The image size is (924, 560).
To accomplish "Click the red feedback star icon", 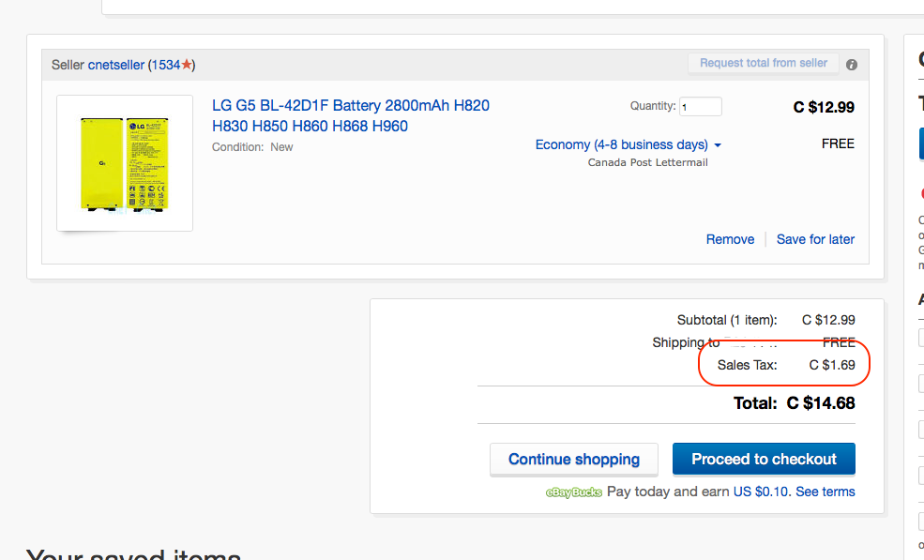I will [187, 65].
